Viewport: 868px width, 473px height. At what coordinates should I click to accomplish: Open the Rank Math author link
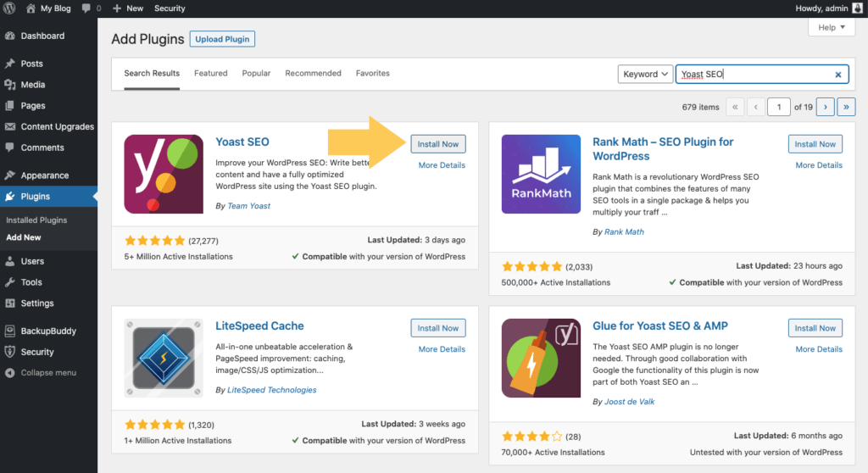pyautogui.click(x=624, y=232)
